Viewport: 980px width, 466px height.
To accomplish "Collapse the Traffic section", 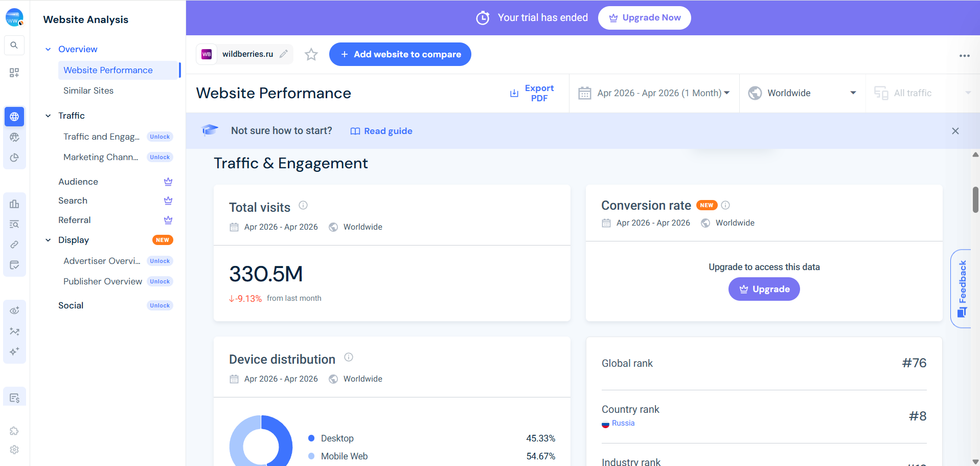I will click(x=48, y=116).
